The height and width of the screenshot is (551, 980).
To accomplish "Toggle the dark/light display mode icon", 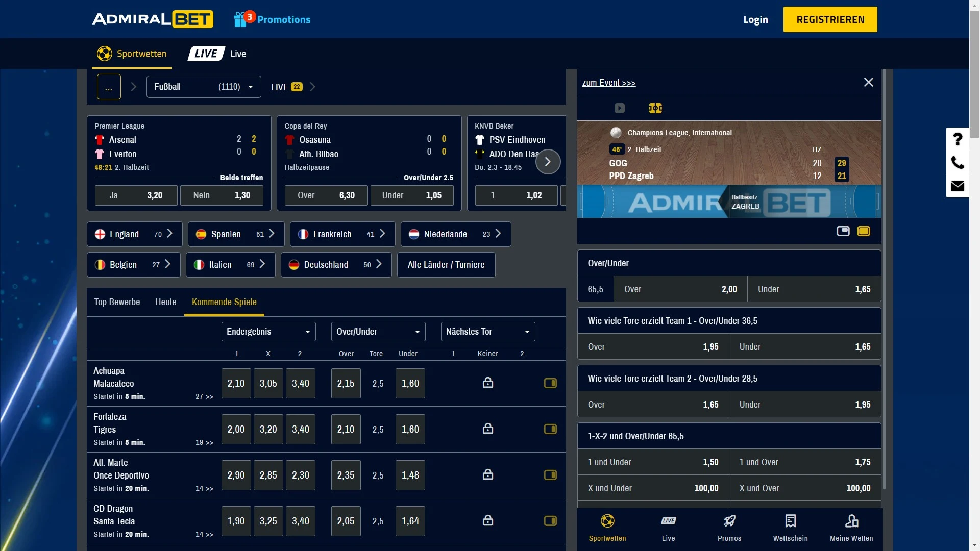I will (x=842, y=231).
